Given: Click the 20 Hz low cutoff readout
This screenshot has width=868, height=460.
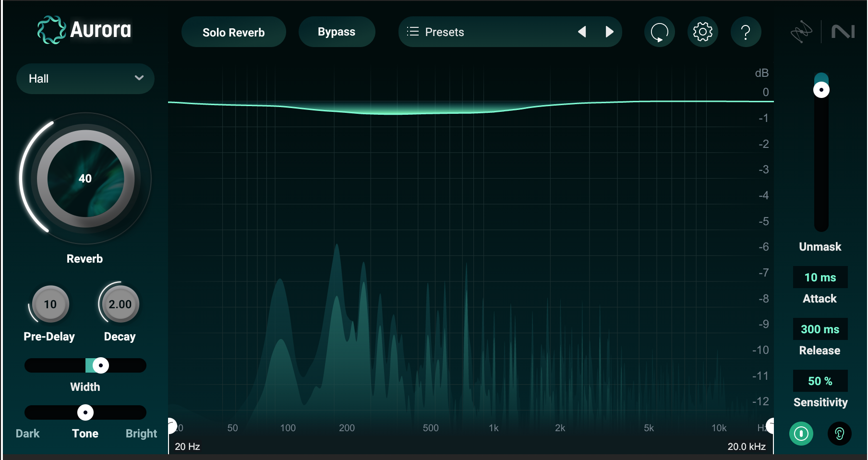Looking at the screenshot, I should click(187, 447).
